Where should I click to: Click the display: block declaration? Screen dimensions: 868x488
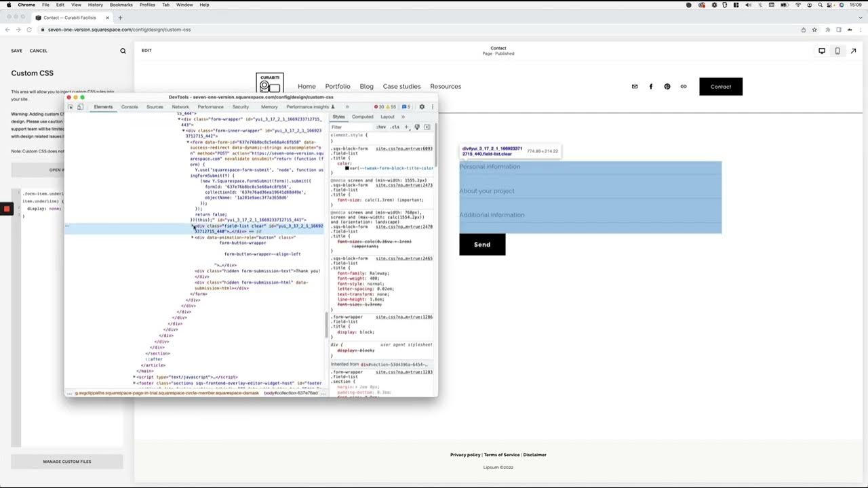point(356,332)
